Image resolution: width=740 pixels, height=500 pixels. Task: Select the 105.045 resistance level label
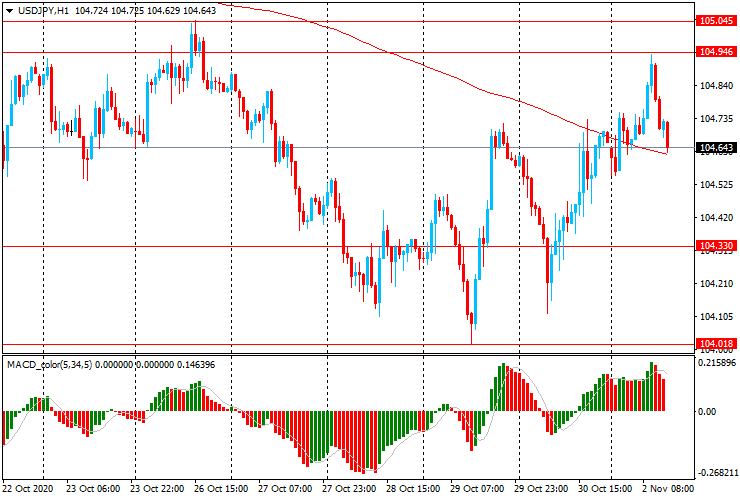(716, 21)
